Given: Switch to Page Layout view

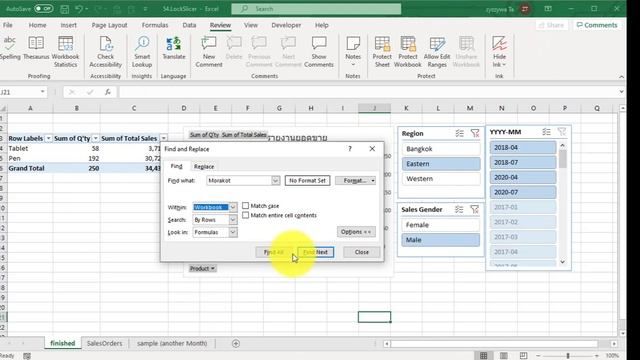Looking at the screenshot, I should click(504, 356).
